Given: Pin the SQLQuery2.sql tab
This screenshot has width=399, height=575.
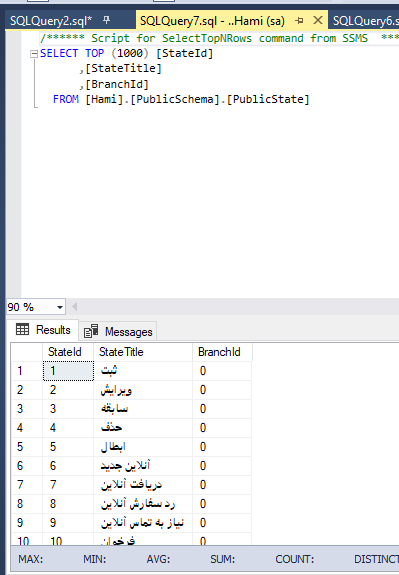Looking at the screenshot, I should point(107,20).
